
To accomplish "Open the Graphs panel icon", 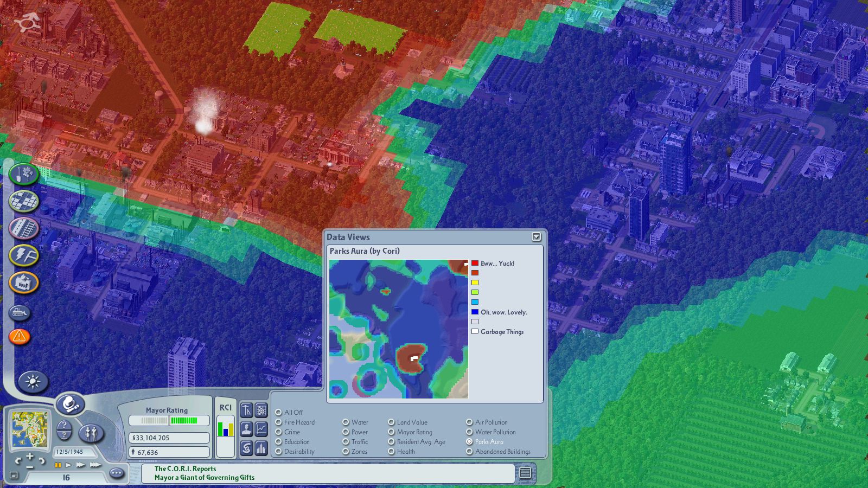I will point(261,429).
